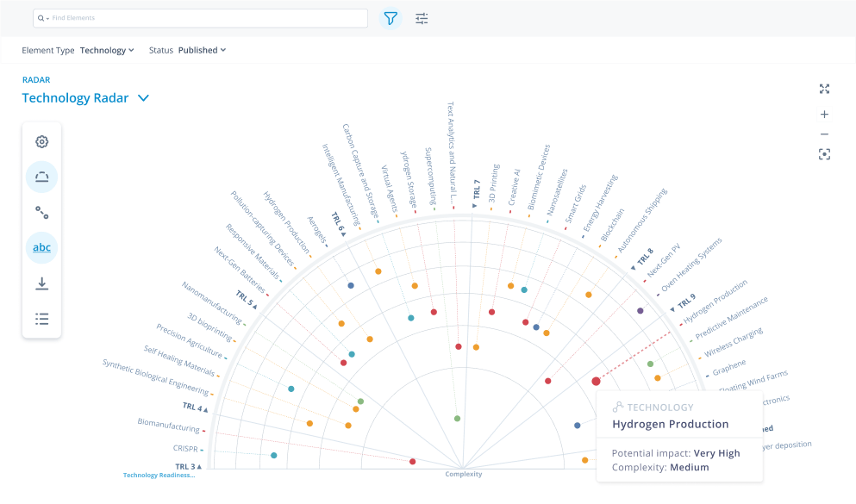This screenshot has height=504, width=856.
Task: Select the Predictive Maintenance label
Action: [x=732, y=318]
